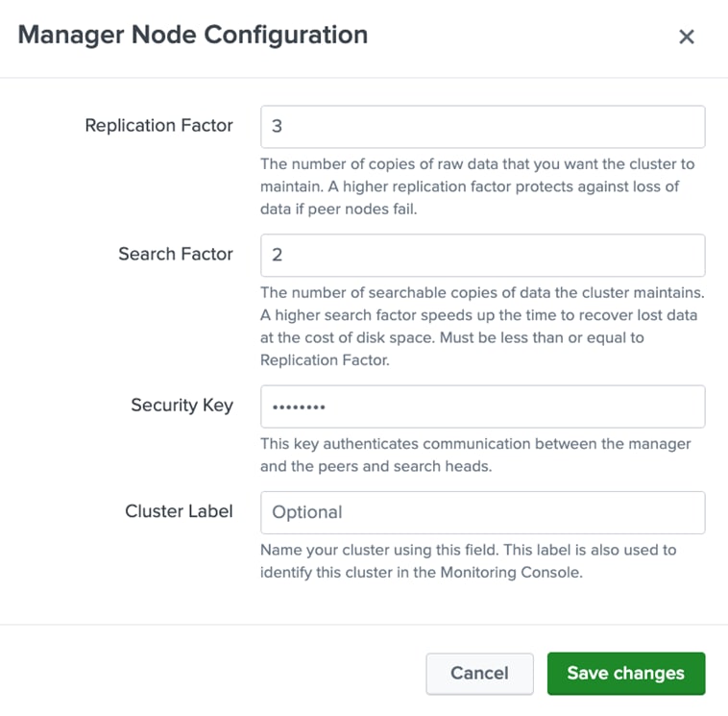This screenshot has width=728, height=716.
Task: Close the Manager Node Configuration dialog
Action: pos(686,37)
